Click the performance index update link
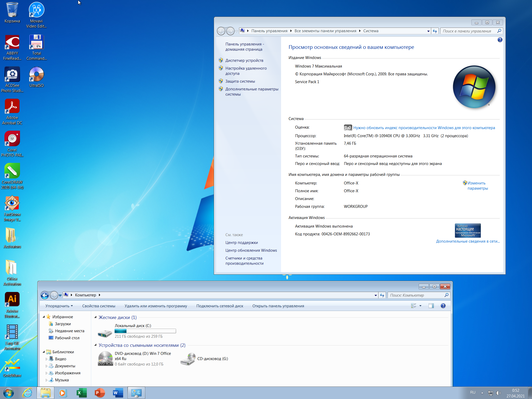 tap(424, 128)
